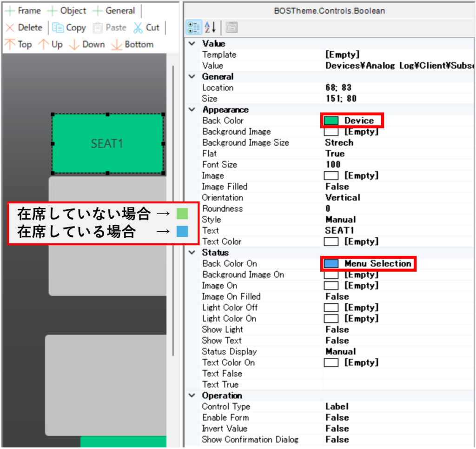The width and height of the screenshot is (476, 449).
Task: Click the Copy icon in toolbar
Action: tap(58, 28)
